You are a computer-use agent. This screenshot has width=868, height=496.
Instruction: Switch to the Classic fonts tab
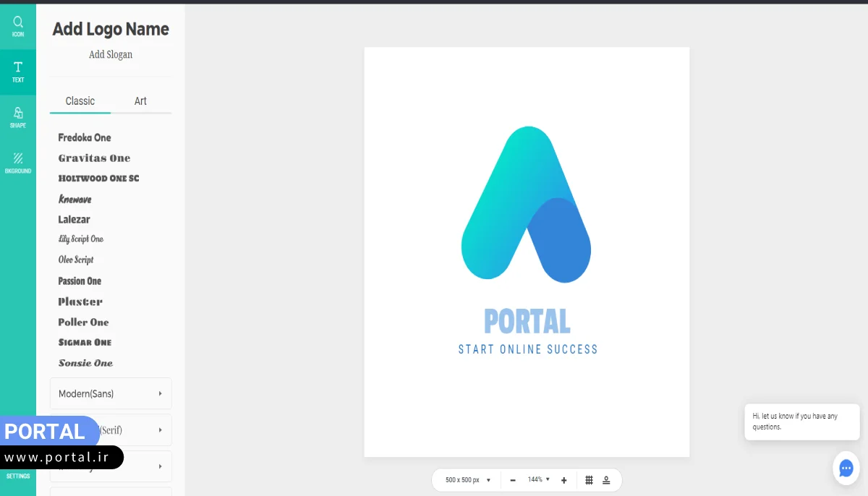click(80, 101)
